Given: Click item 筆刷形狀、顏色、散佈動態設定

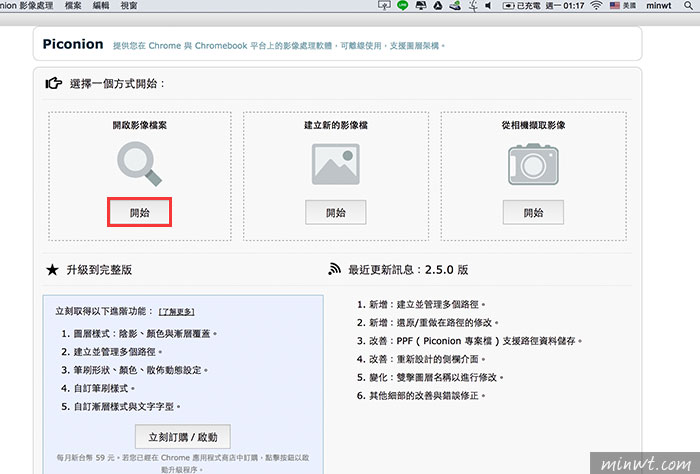Looking at the screenshot, I should [140, 370].
